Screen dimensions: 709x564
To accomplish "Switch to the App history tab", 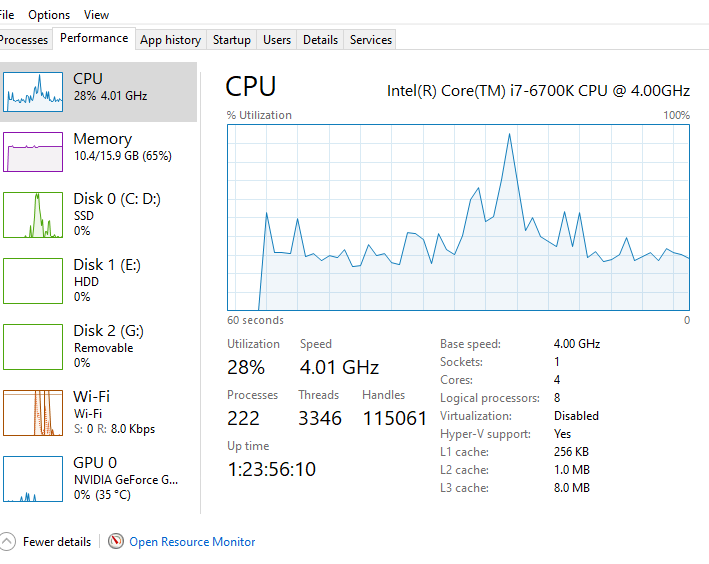I will [x=170, y=40].
